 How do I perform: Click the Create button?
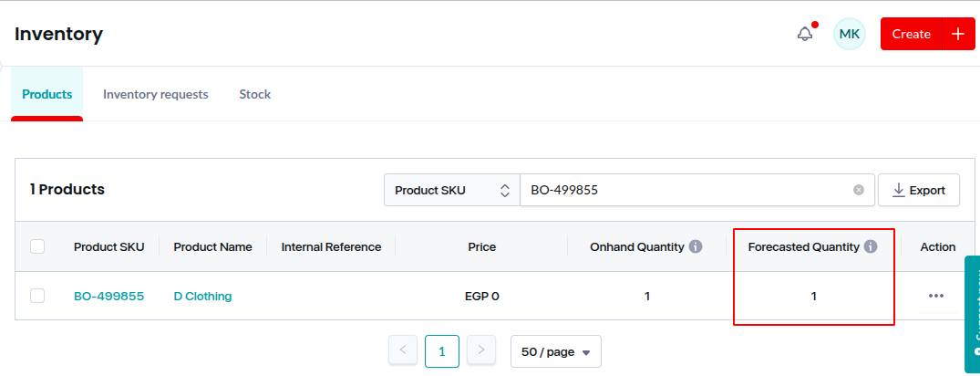point(912,34)
